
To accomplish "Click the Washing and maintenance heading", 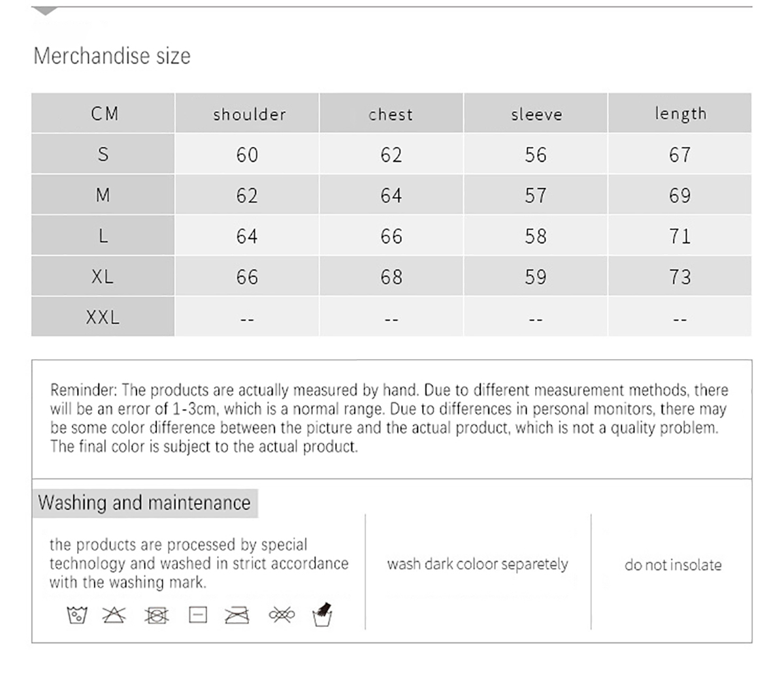I will tap(144, 503).
